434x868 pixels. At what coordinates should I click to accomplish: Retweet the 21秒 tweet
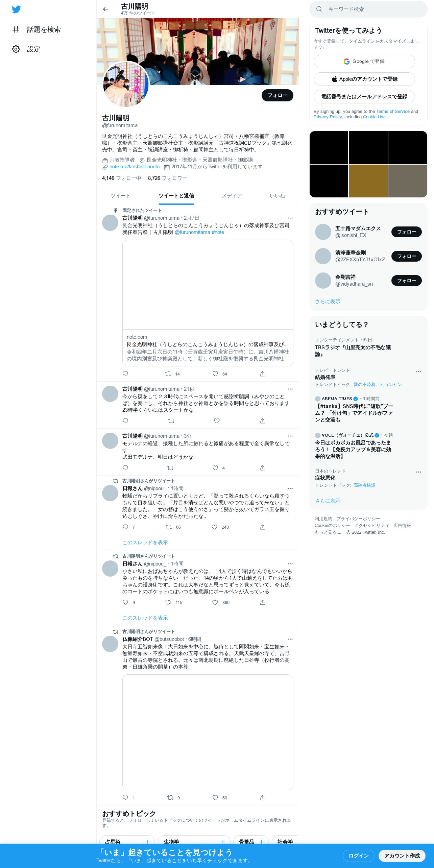[171, 421]
